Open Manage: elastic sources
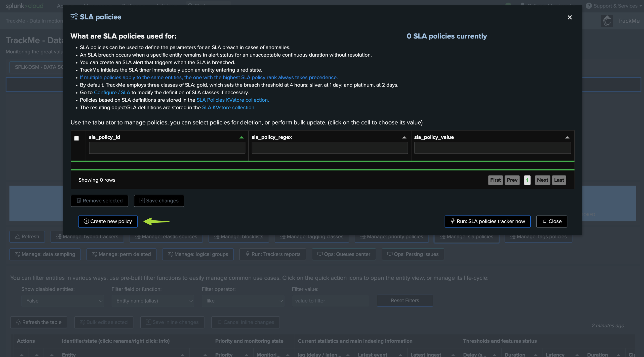The width and height of the screenshot is (644, 357). click(x=166, y=237)
